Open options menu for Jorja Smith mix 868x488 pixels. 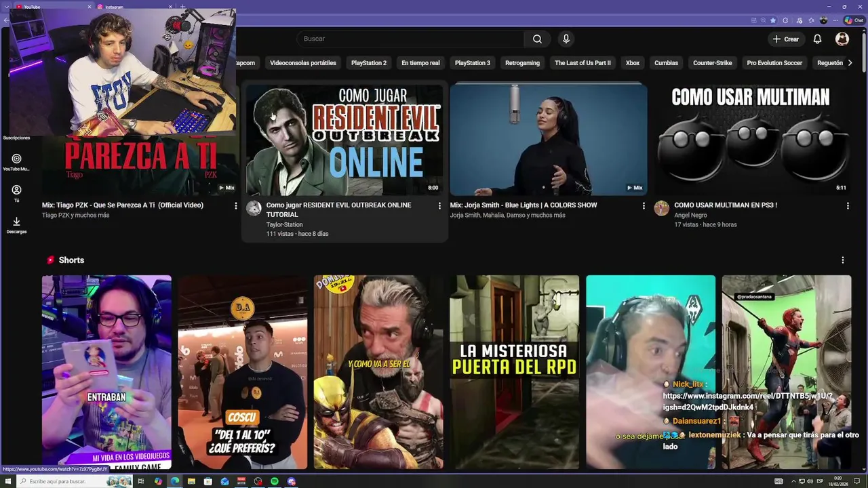click(644, 205)
